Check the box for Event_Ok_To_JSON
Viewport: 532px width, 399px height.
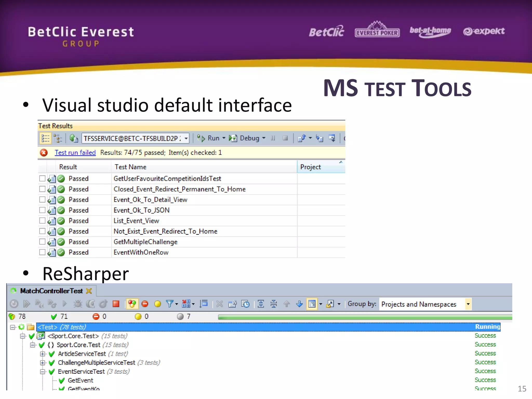click(42, 210)
